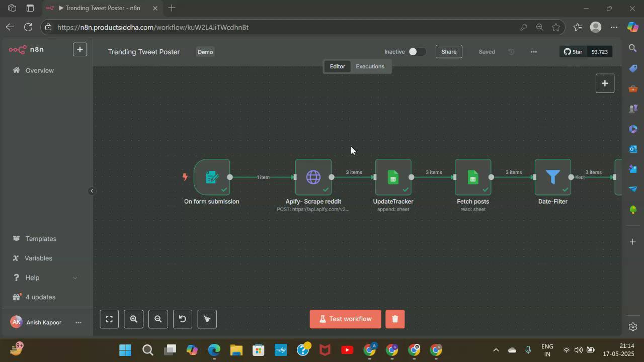Switch to the Editor tab
This screenshot has width=644, height=362.
click(337, 66)
